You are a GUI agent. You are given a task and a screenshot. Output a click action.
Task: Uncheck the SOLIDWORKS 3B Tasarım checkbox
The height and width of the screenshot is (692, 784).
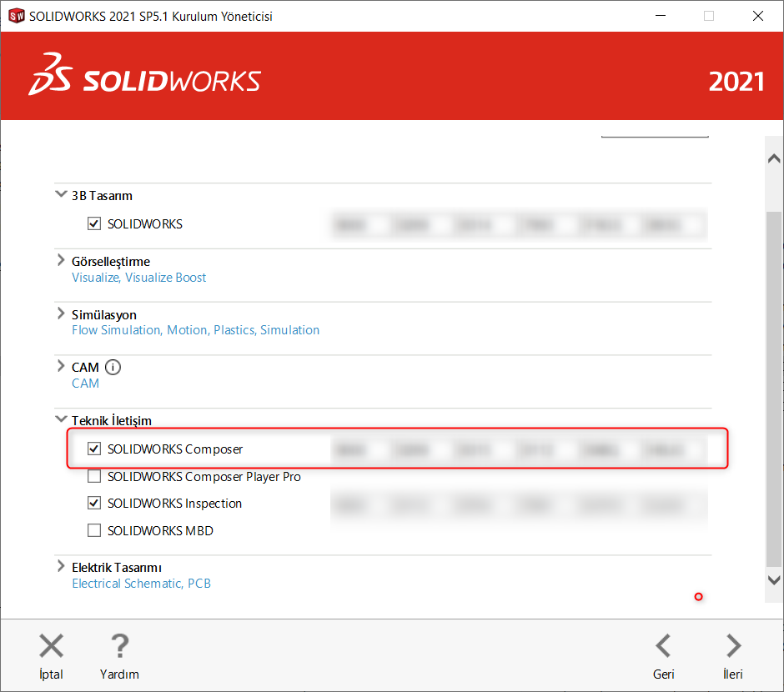[94, 224]
